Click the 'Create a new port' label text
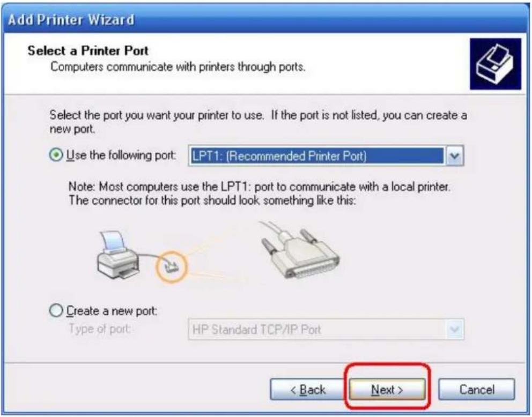The height and width of the screenshot is (417, 532). pyautogui.click(x=112, y=311)
